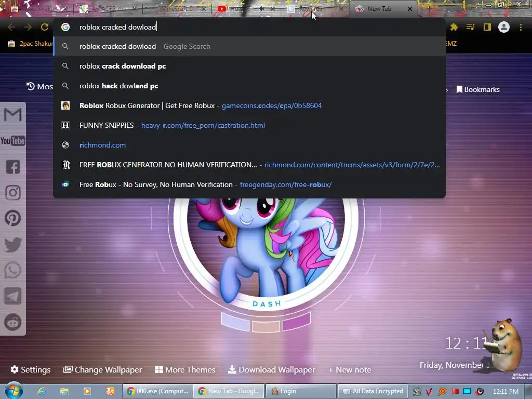Image resolution: width=532 pixels, height=399 pixels.
Task: Click the red flag tray icon
Action: [x=455, y=392]
